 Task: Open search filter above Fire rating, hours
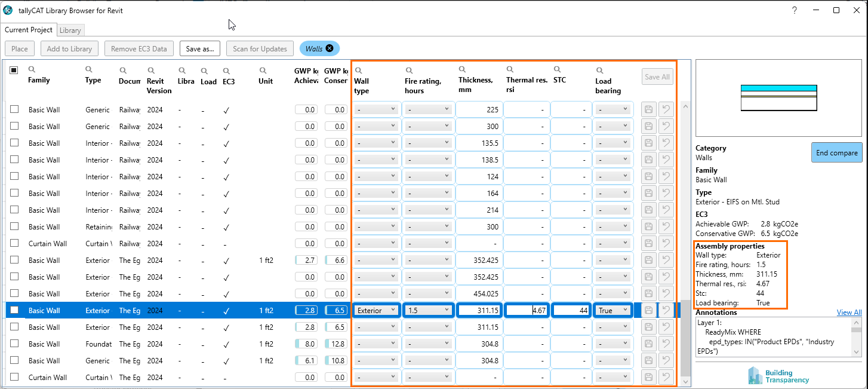click(x=409, y=71)
